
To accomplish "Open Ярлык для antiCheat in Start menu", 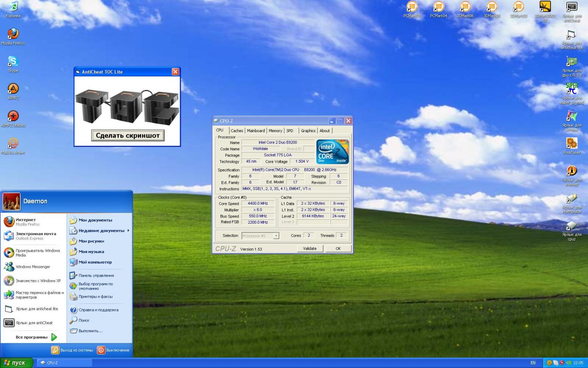I will tap(34, 323).
